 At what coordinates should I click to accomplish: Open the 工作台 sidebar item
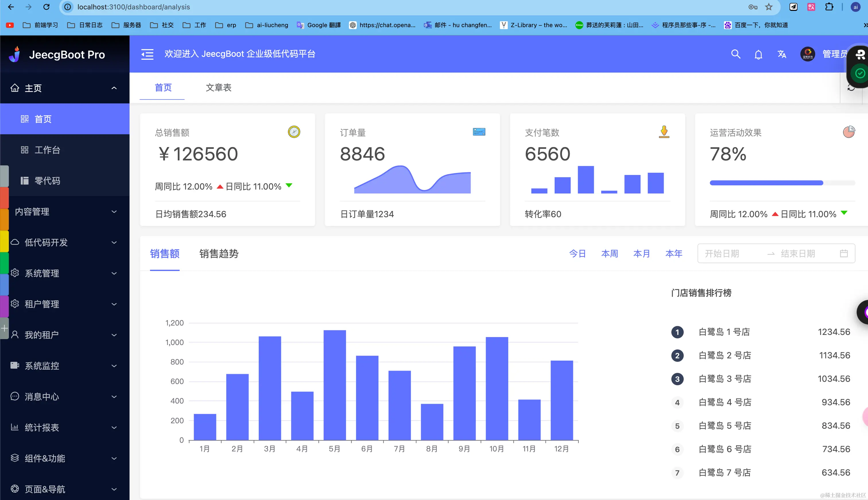47,150
